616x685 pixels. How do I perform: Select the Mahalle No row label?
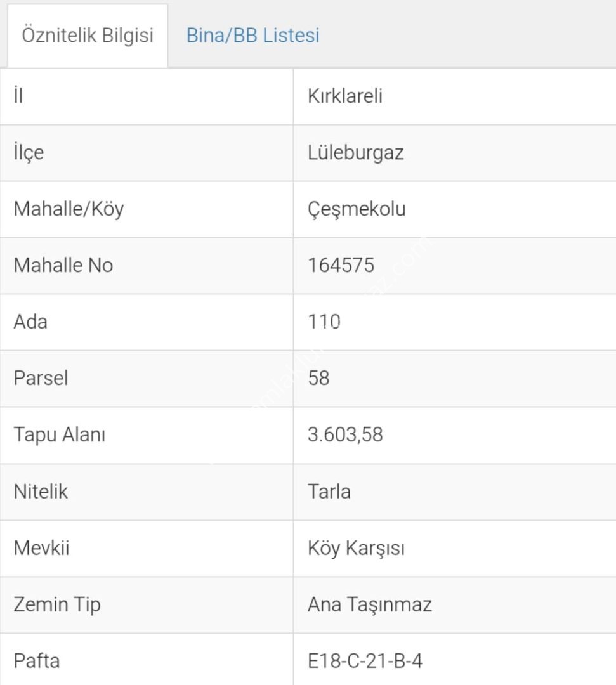tap(63, 265)
